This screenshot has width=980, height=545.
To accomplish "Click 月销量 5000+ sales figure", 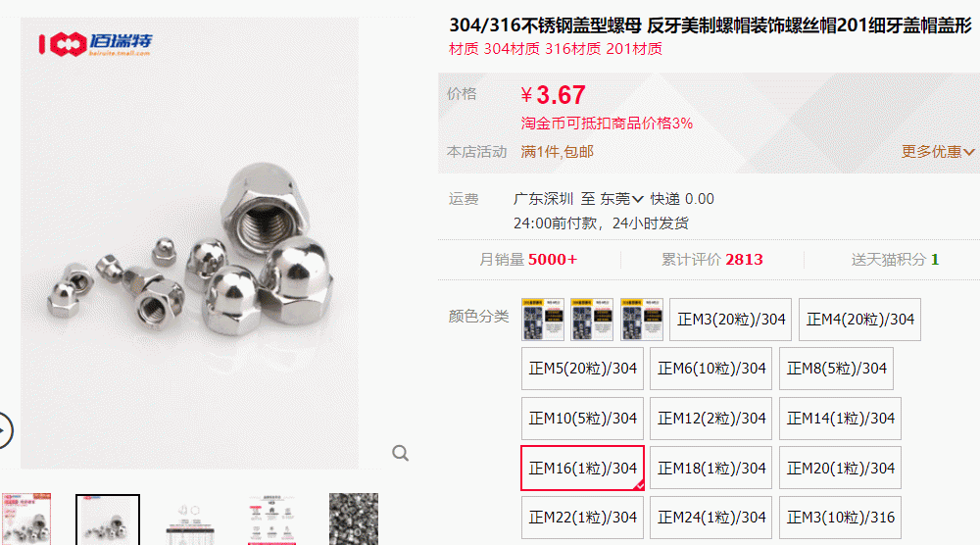I will [528, 260].
